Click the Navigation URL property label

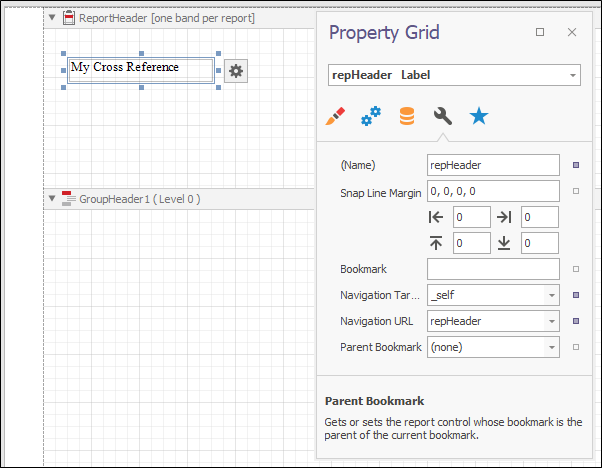376,321
